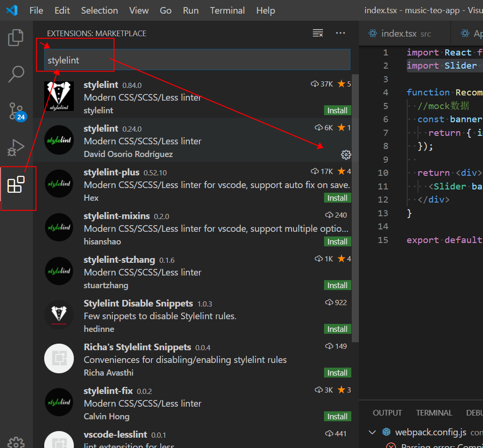Viewport: 483px width, 448px height.
Task: Click webpack.config.js file icon in problems
Action: 386,432
